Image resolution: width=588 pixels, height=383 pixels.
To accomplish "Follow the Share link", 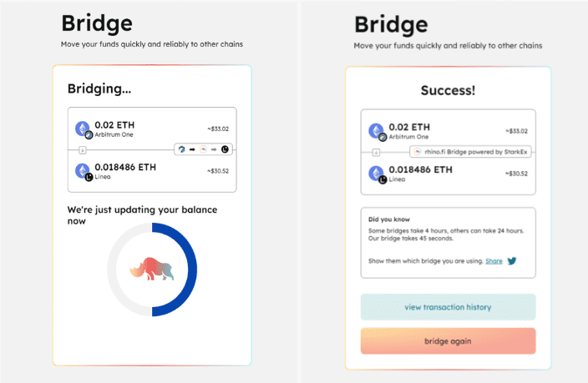I will pyautogui.click(x=494, y=261).
